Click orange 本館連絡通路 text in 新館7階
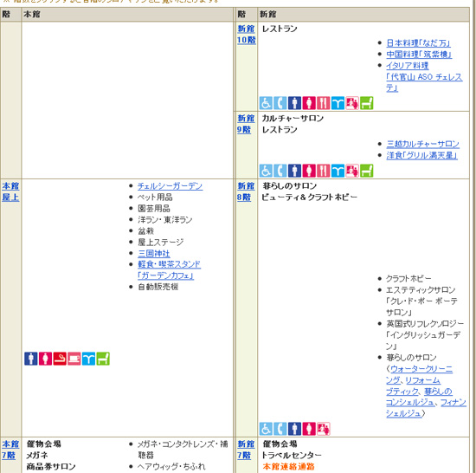 pos(288,466)
